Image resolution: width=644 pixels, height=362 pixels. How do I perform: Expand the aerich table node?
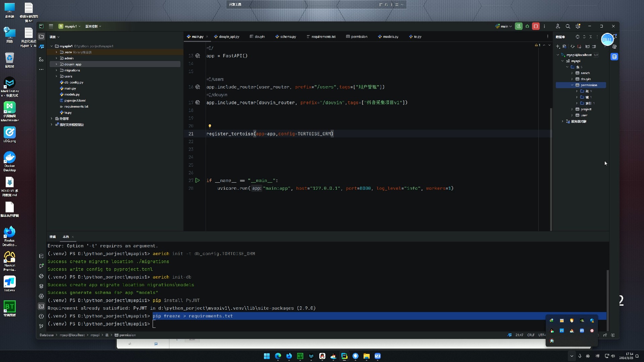[x=572, y=73]
